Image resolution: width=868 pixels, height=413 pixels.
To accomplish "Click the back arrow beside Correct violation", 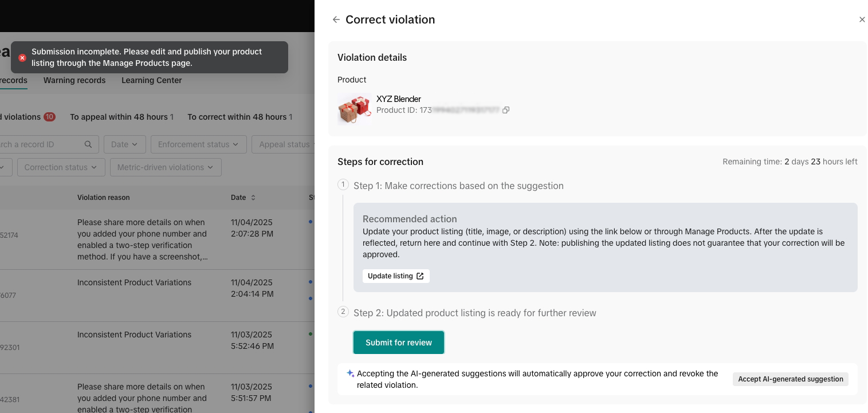I will (336, 19).
